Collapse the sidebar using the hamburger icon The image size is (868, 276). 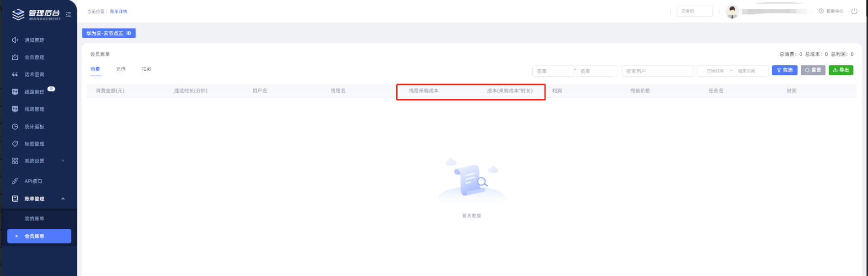[68, 15]
